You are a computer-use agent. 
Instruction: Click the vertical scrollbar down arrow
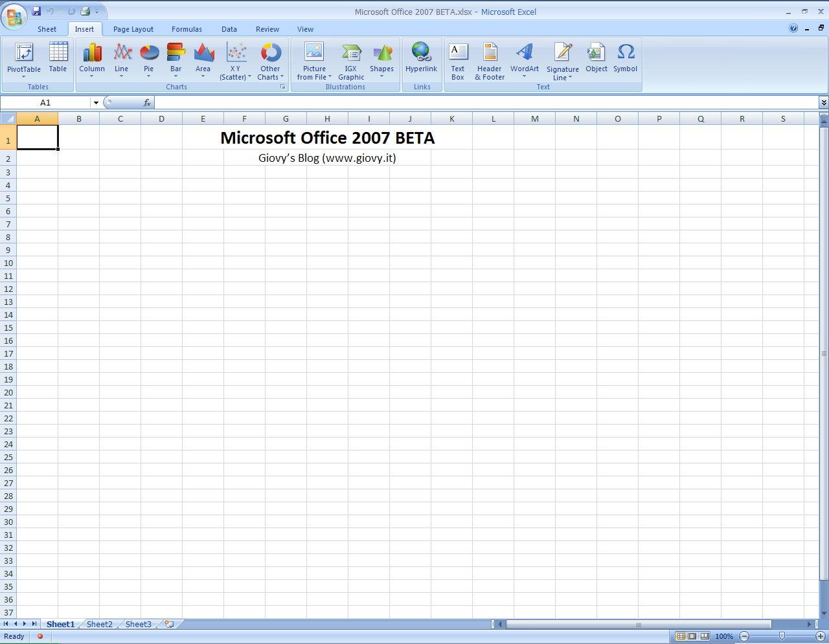tap(824, 614)
